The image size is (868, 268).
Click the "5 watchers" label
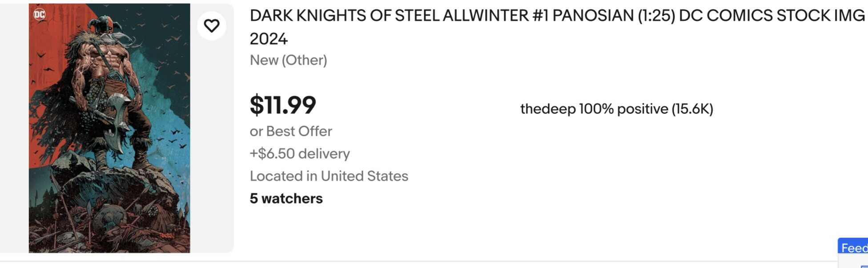pyautogui.click(x=286, y=199)
